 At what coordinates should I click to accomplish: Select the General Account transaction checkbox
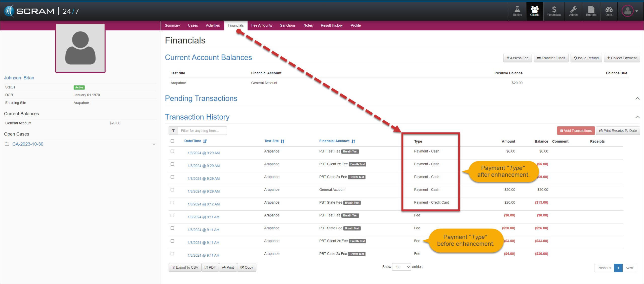(172, 190)
